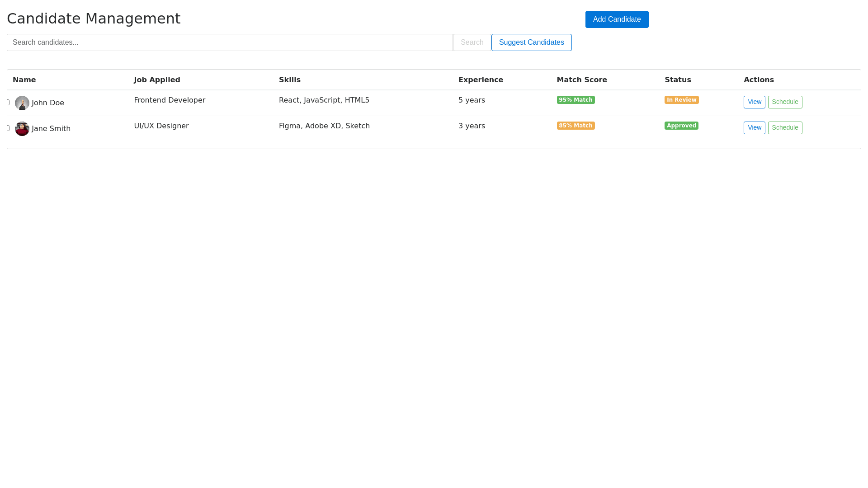This screenshot has width=868, height=488.
Task: Tick the checkbox beside Jane Smith
Action: pyautogui.click(x=8, y=128)
